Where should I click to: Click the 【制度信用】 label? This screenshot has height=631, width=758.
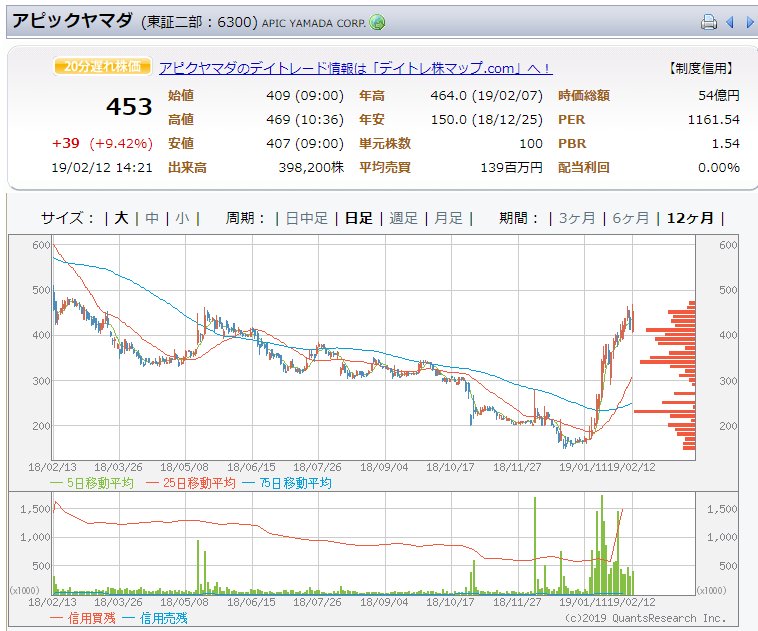coord(701,68)
